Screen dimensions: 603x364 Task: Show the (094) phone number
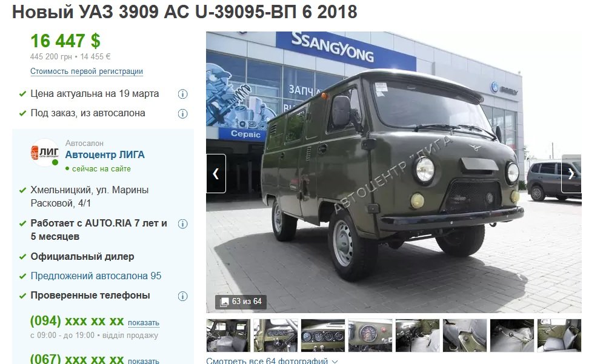click(144, 323)
